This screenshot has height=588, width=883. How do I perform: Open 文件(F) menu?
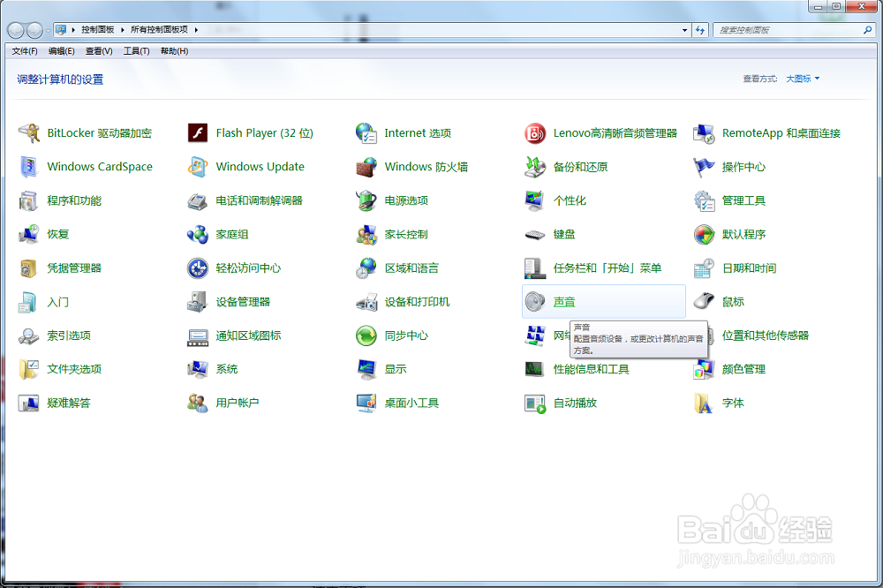pyautogui.click(x=25, y=51)
